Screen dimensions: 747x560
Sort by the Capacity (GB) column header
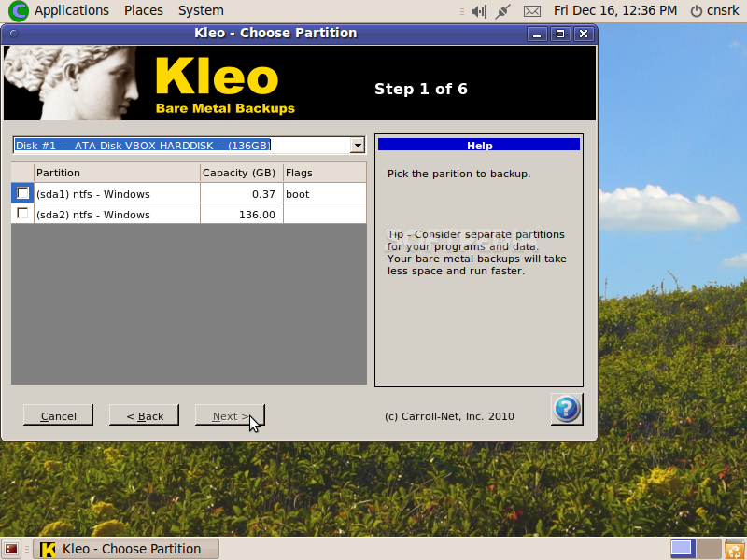[242, 173]
